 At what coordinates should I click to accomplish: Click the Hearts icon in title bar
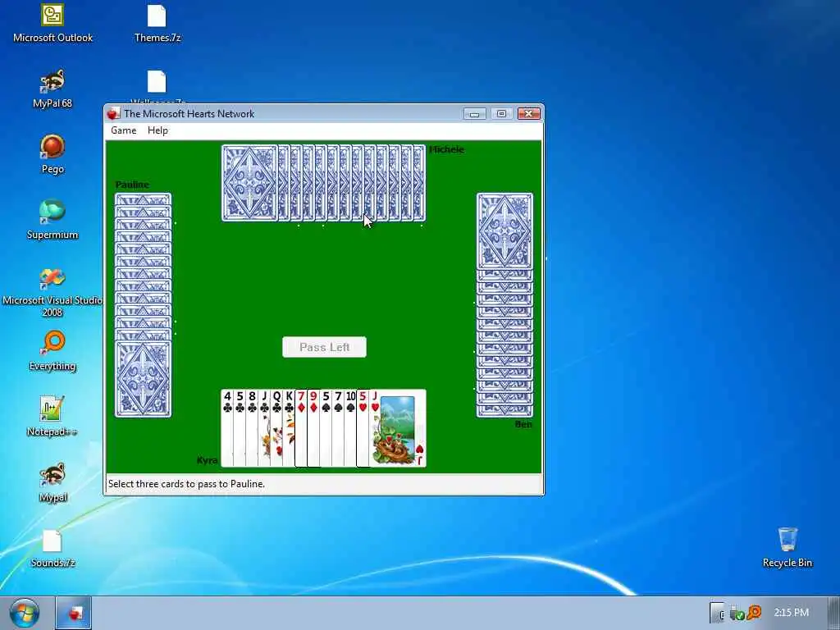pyautogui.click(x=113, y=113)
